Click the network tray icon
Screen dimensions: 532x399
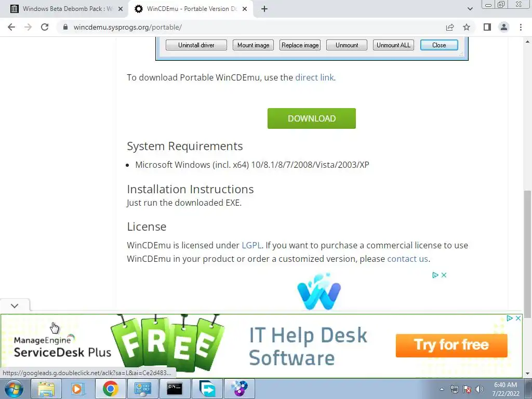454,390
